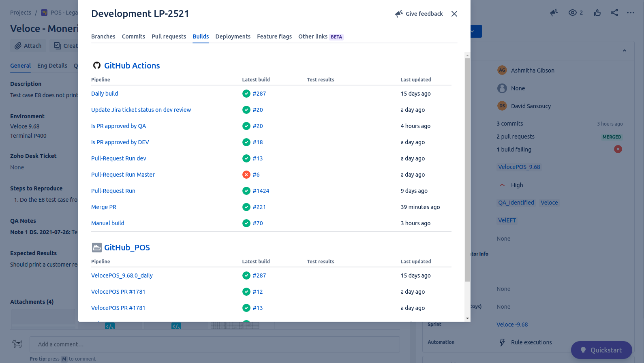Switch to the Feature flags tab

(x=274, y=36)
